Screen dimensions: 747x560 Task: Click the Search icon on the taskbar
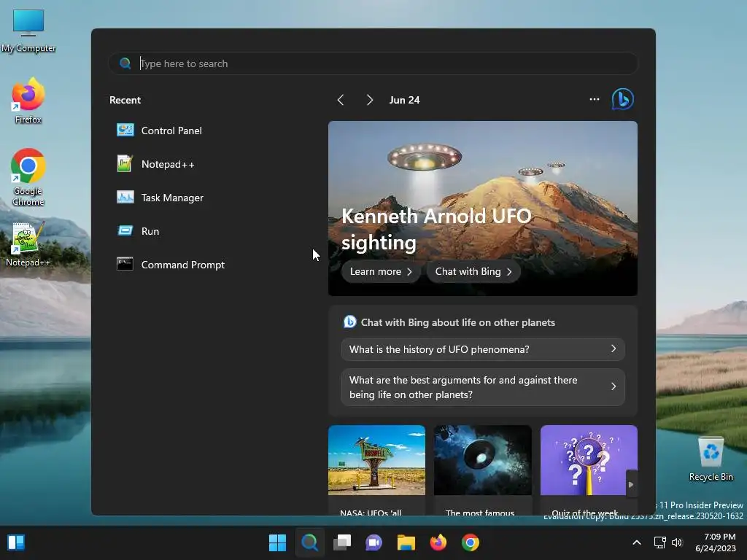309,542
